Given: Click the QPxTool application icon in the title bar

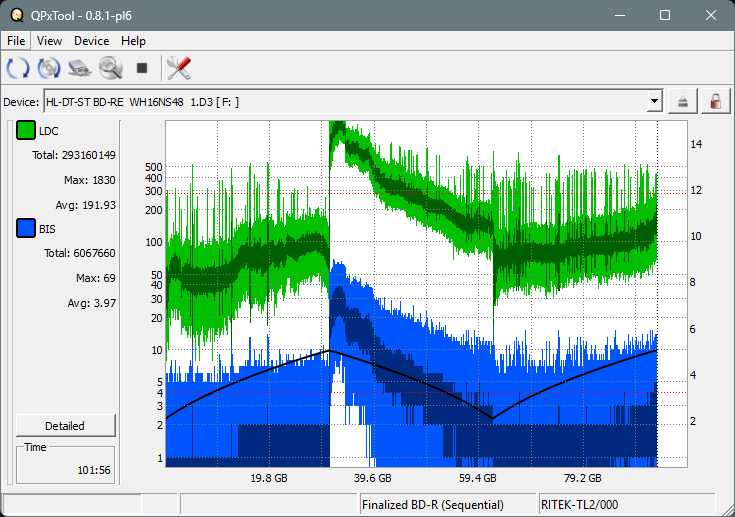Looking at the screenshot, I should (x=17, y=15).
